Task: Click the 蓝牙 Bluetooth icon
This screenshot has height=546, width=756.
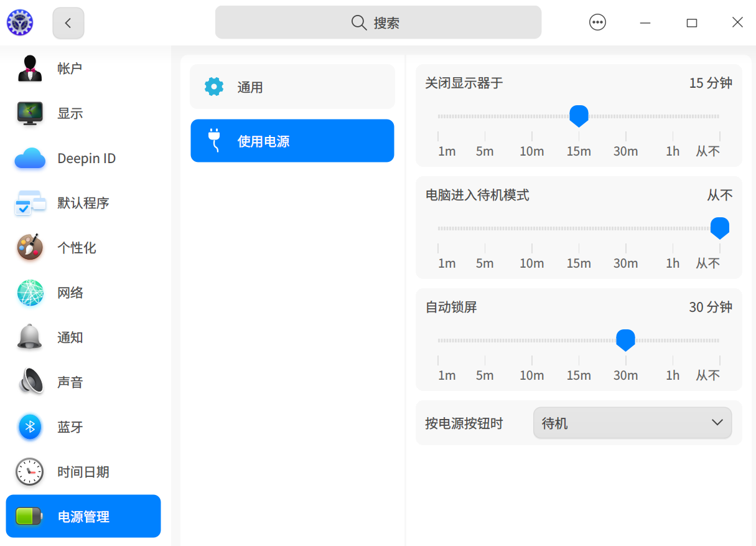Action: coord(30,427)
